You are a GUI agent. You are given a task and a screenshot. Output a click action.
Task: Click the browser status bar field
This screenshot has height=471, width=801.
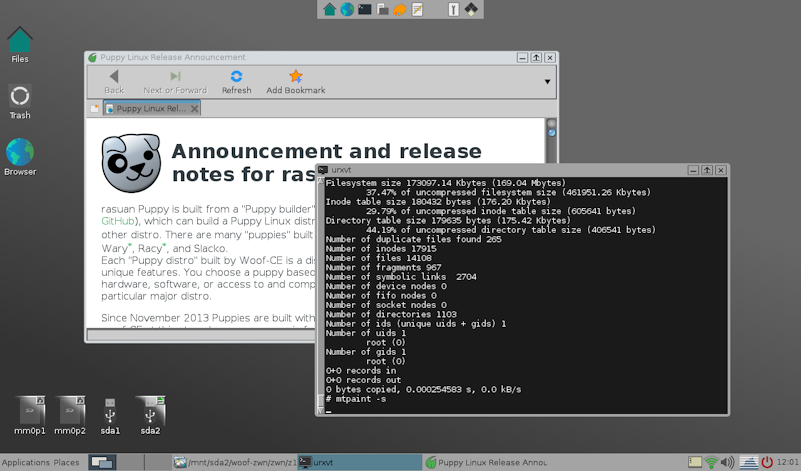tap(200, 335)
